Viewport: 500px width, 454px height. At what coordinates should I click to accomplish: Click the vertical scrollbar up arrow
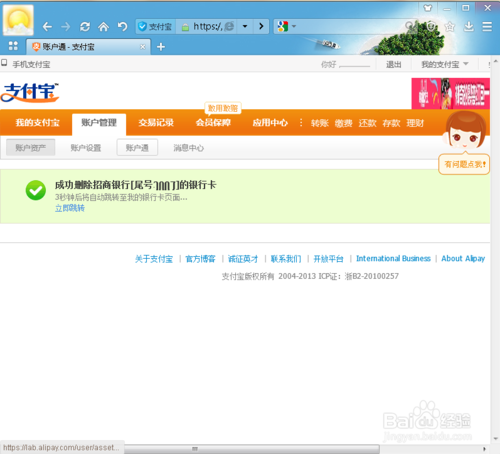click(x=496, y=61)
